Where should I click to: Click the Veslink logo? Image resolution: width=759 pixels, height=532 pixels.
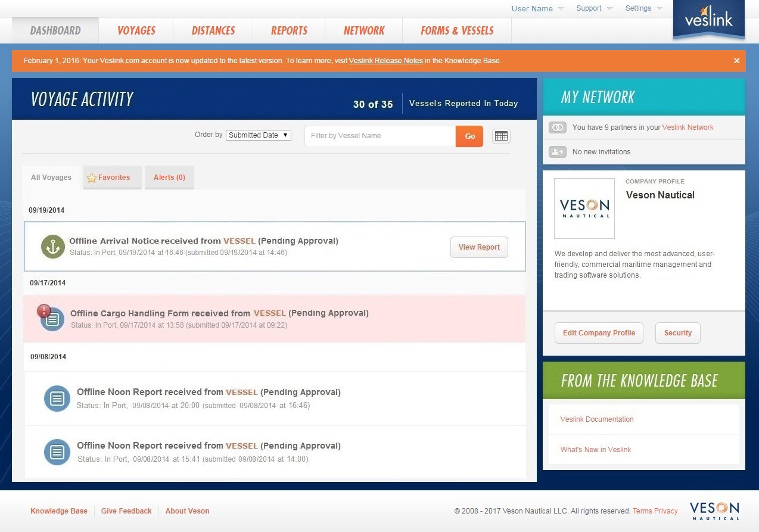click(x=708, y=20)
